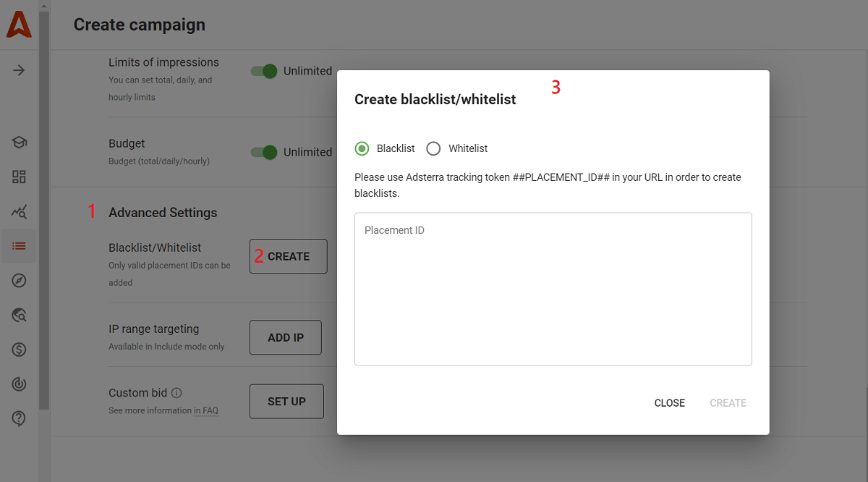This screenshot has height=482, width=868.
Task: Click the info icon beside Custom bid
Action: pos(178,392)
